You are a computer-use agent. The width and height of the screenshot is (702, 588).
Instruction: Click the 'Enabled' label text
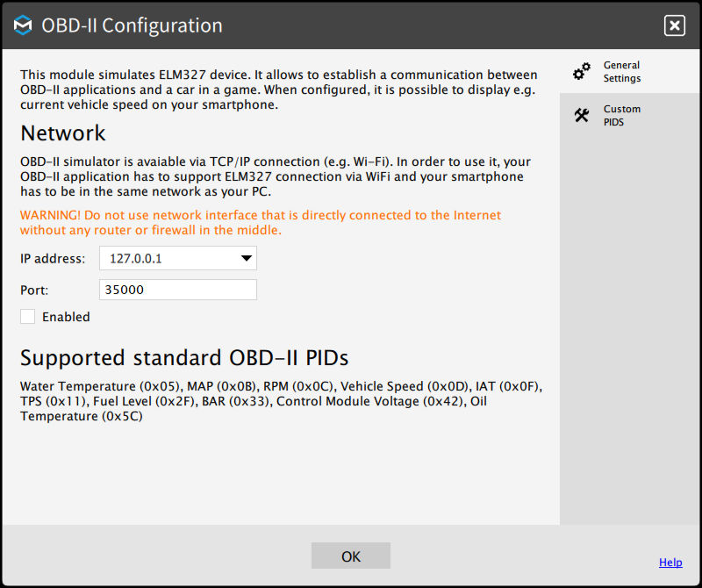coord(66,317)
